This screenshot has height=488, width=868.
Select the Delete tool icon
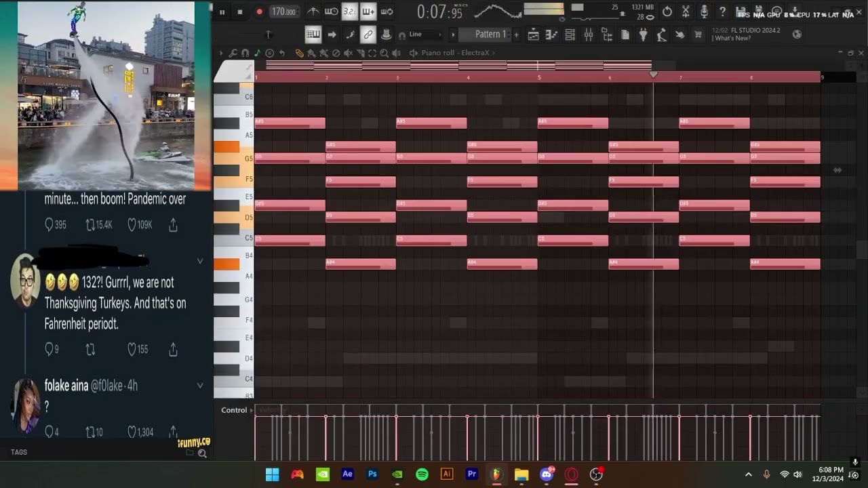click(x=336, y=53)
